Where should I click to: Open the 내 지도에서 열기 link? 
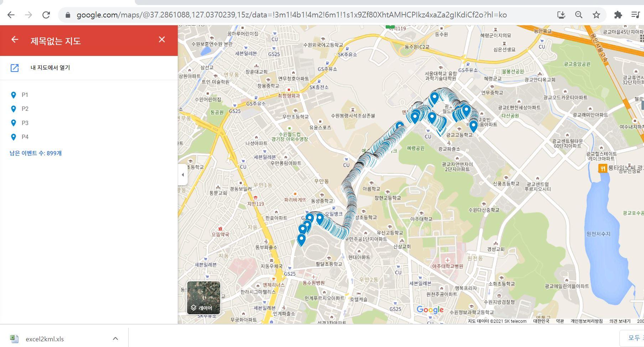pos(50,68)
